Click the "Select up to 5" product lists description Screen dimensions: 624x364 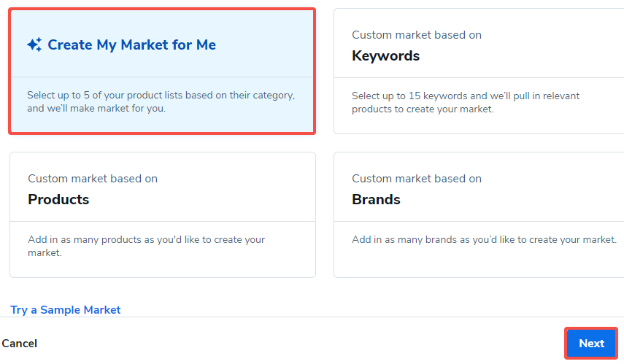coord(161,96)
